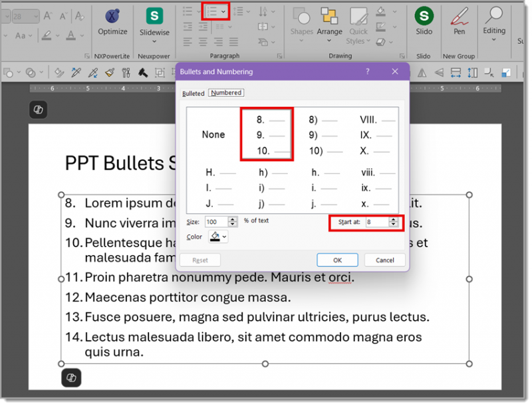The image size is (532, 406).
Task: Confirm changes with the OK button
Action: point(337,260)
